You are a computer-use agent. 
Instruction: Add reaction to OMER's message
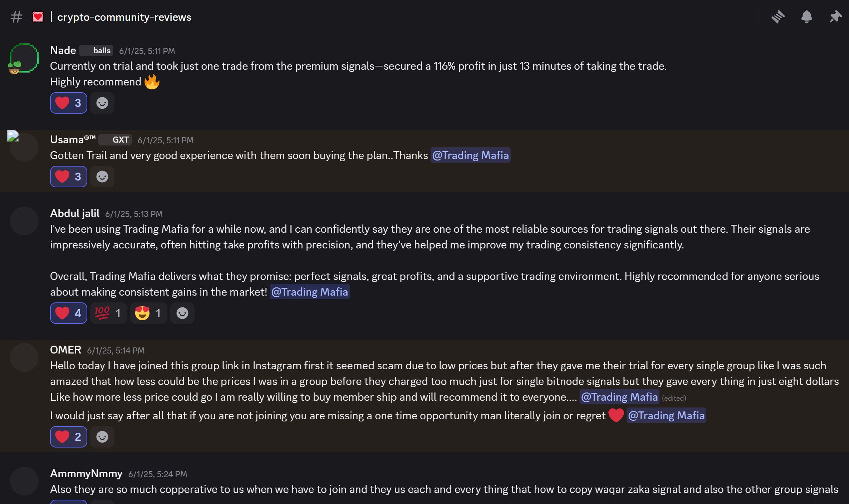(102, 437)
